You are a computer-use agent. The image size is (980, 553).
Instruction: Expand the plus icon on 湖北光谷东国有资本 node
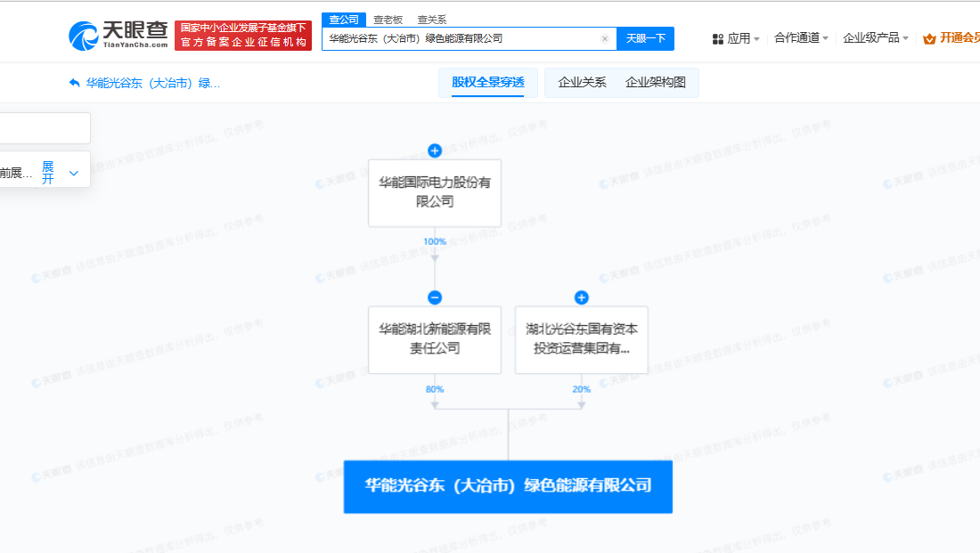(581, 297)
